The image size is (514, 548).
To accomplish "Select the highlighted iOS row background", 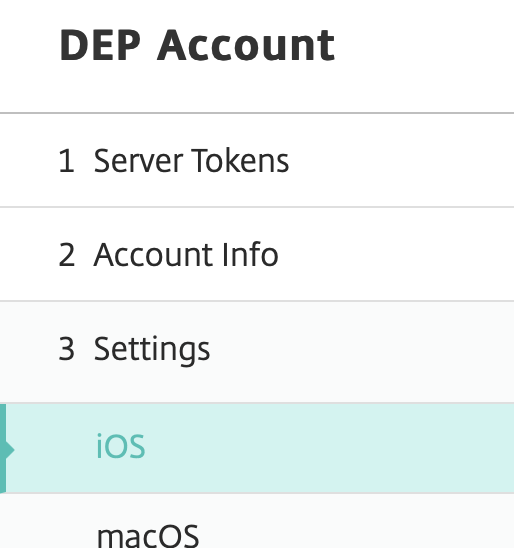I will tap(257, 448).
